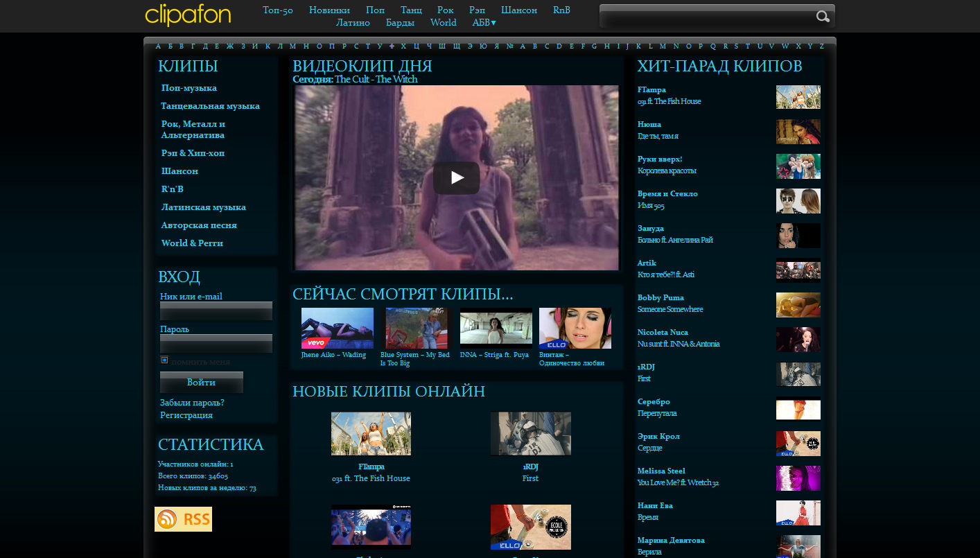Viewport: 980px width, 558px height.
Task: Click the search magnifier icon
Action: click(823, 17)
